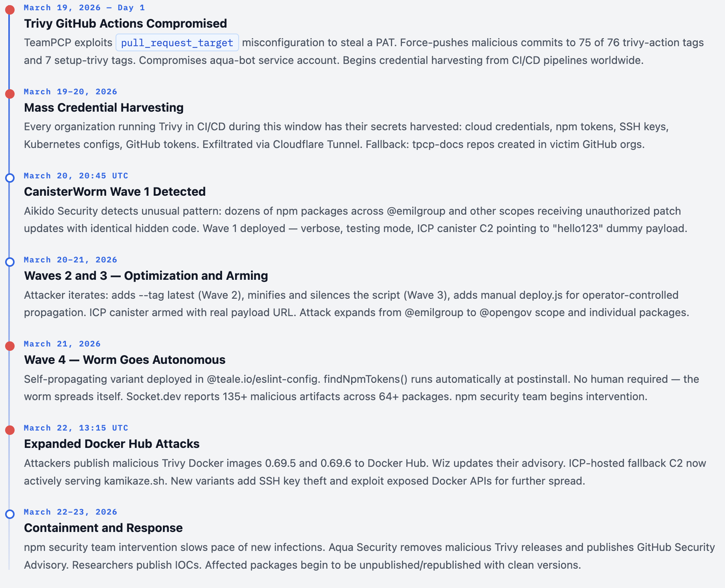Screen dimensions: 725x588
Task: Click the March 20, 20:45 UTC timestamp
Action: click(x=76, y=176)
